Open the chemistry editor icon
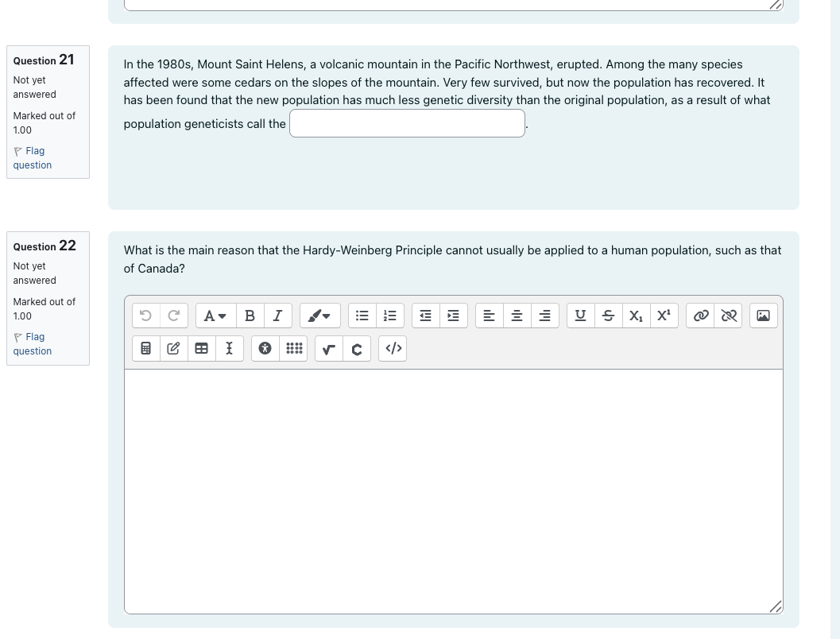 coord(357,349)
